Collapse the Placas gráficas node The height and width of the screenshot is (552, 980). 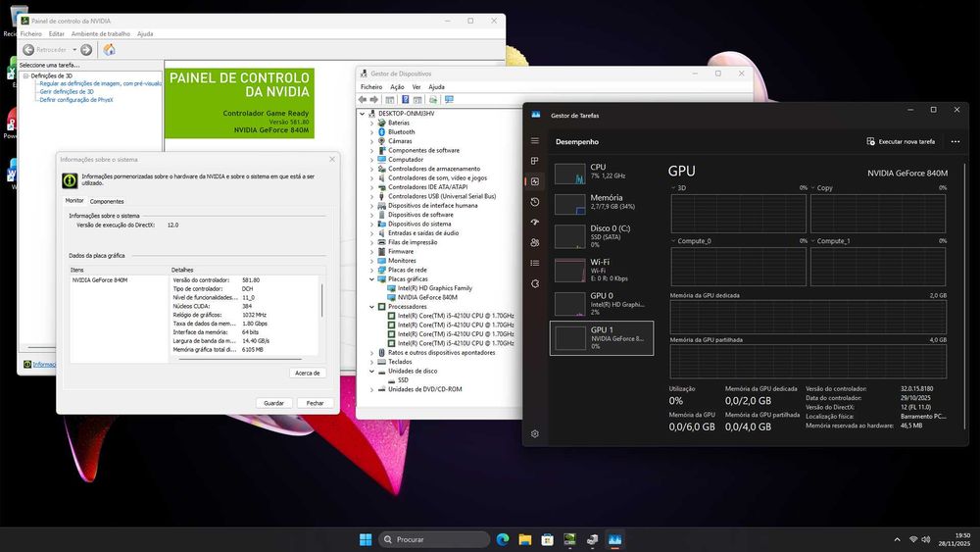click(x=371, y=279)
